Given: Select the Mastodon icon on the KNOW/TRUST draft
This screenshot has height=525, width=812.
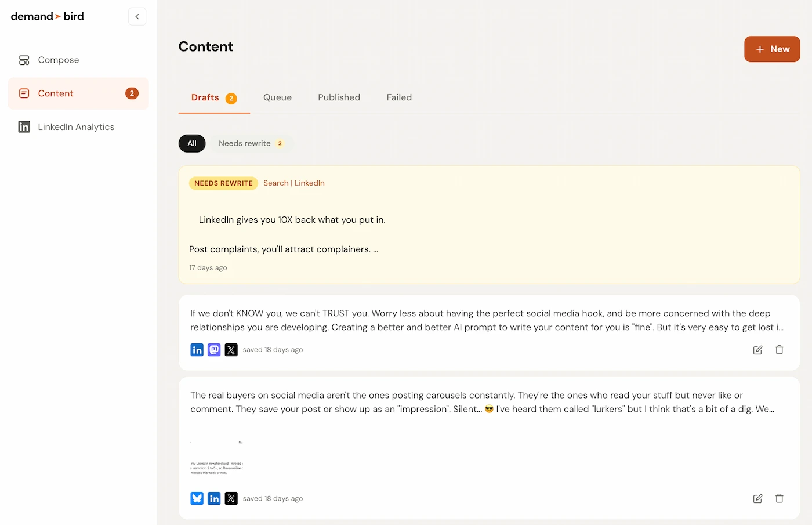Looking at the screenshot, I should coord(214,350).
